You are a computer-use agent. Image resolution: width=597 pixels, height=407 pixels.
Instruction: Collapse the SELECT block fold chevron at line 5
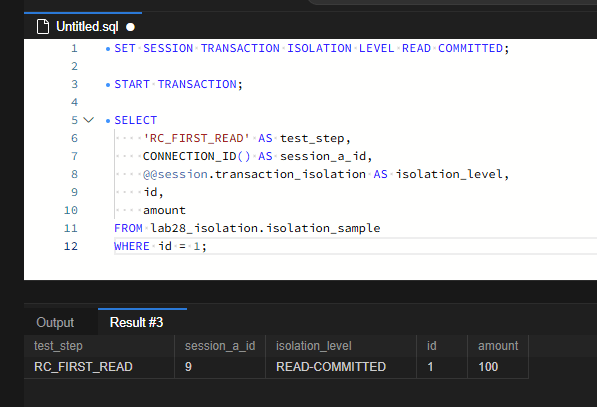(x=88, y=120)
